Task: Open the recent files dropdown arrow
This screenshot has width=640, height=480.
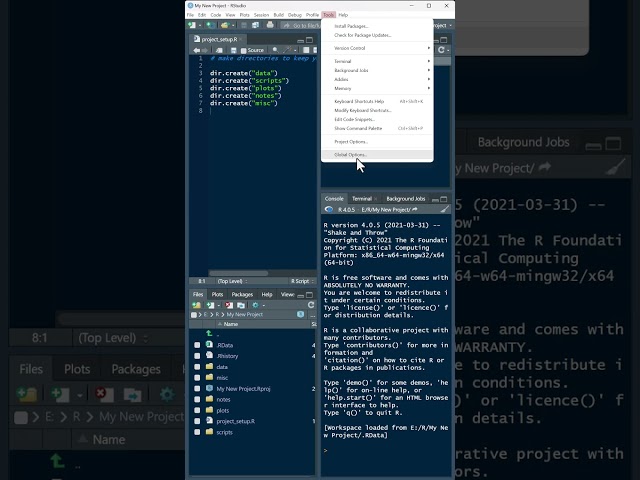Action: [233, 26]
